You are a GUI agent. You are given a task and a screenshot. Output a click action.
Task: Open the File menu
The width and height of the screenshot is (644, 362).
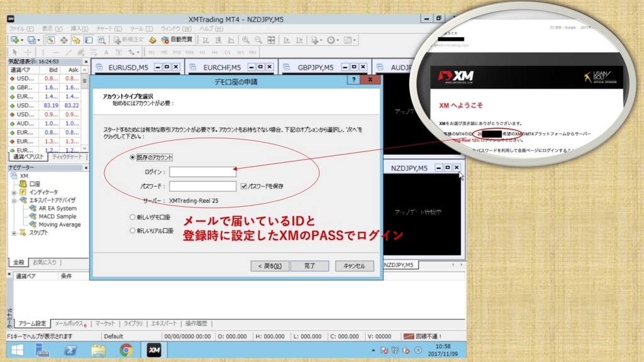(x=21, y=29)
